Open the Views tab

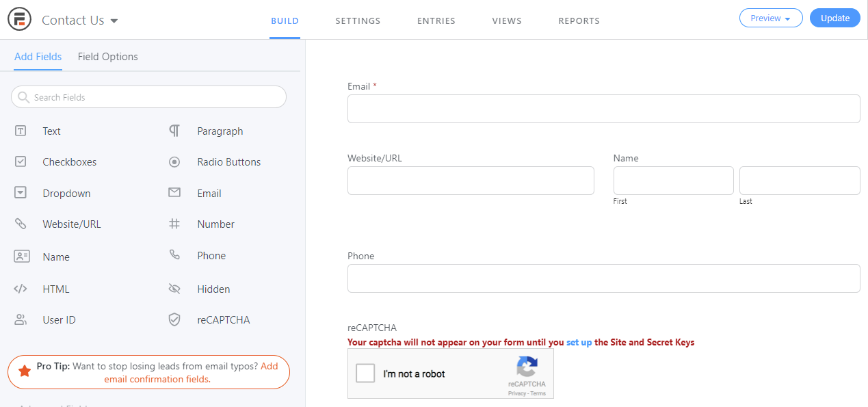pos(507,21)
